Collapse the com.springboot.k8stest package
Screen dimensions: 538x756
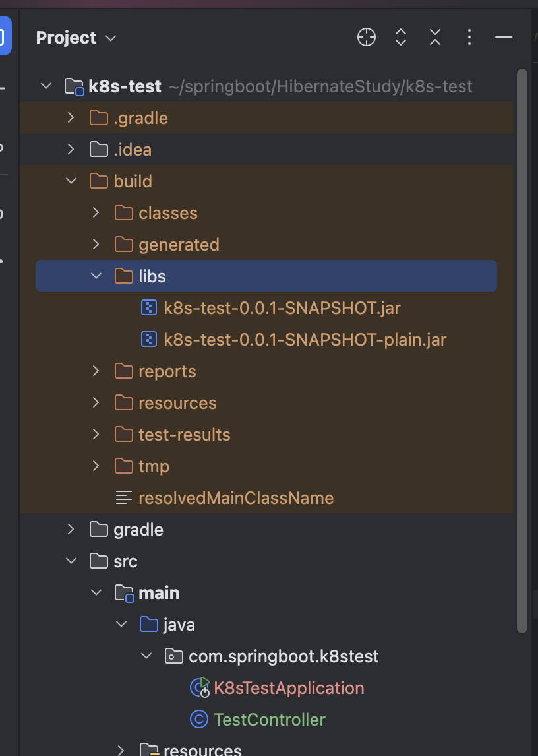pos(146,656)
